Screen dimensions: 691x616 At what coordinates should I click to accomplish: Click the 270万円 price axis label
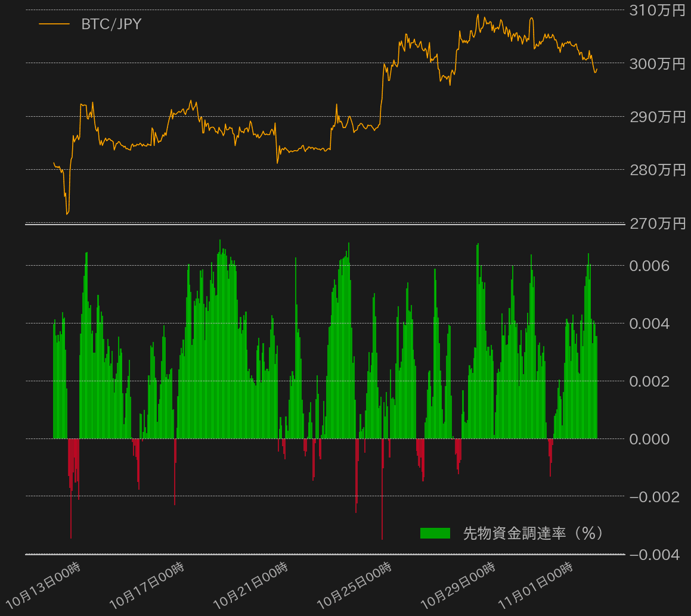pyautogui.click(x=658, y=223)
